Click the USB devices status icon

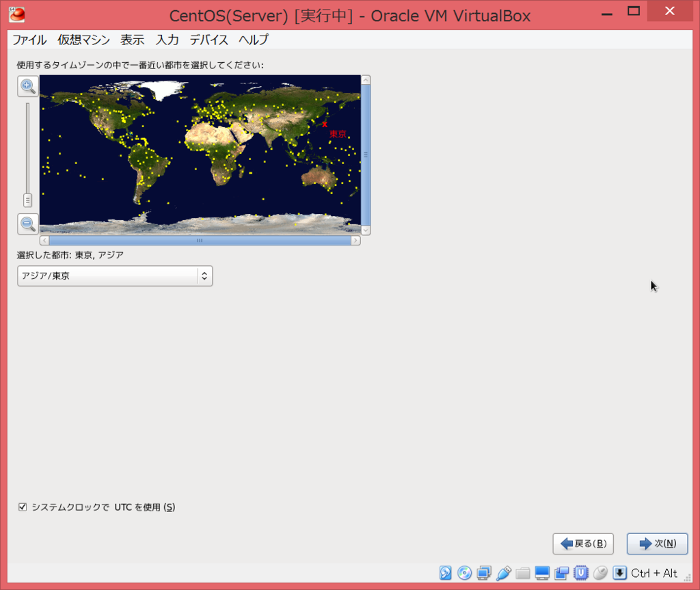(503, 573)
